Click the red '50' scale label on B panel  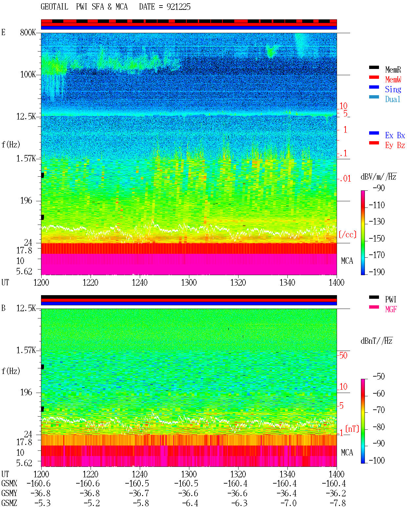tap(343, 355)
